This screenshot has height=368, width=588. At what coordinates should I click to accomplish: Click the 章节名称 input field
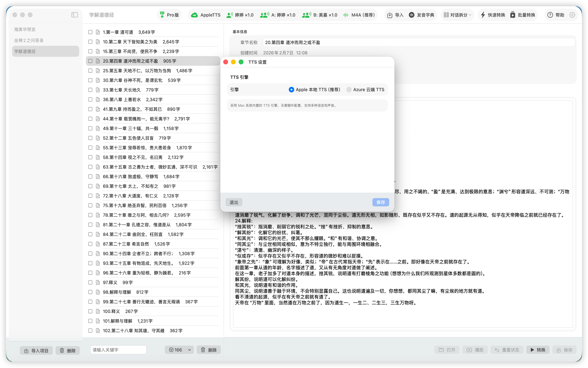point(419,42)
